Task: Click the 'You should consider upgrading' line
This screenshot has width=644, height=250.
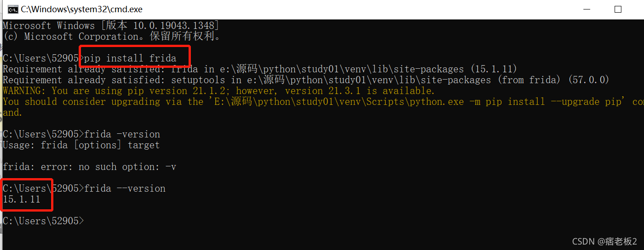Action: [323, 102]
